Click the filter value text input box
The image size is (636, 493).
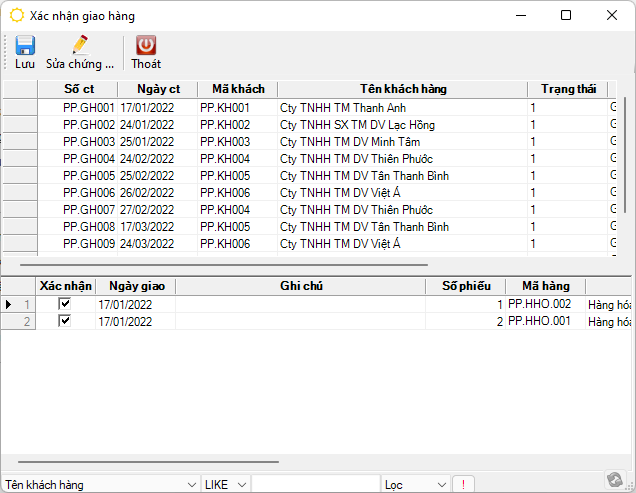pos(315,484)
